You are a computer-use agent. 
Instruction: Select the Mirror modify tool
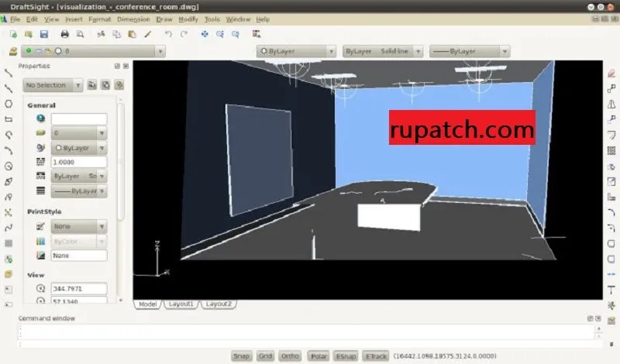coord(611,105)
